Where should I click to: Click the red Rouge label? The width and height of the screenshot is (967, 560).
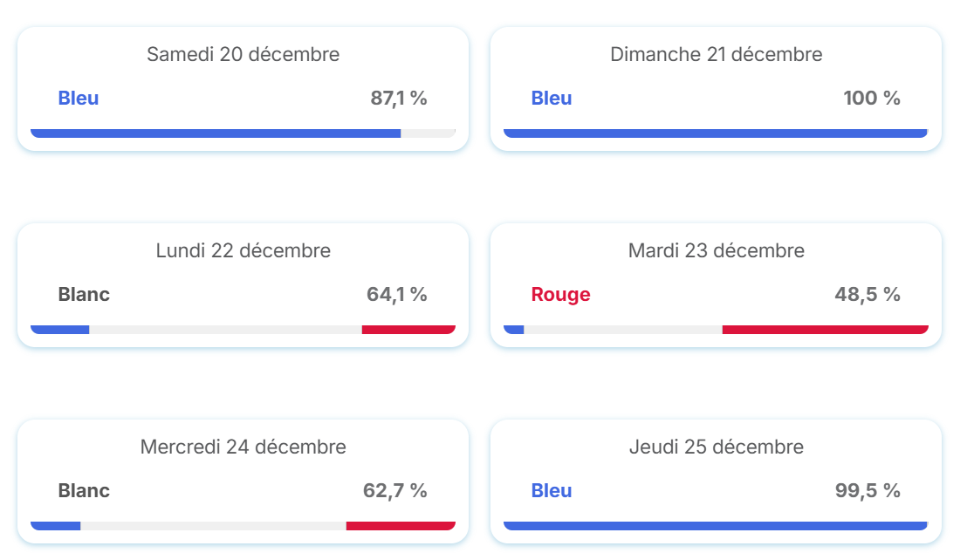click(x=560, y=295)
